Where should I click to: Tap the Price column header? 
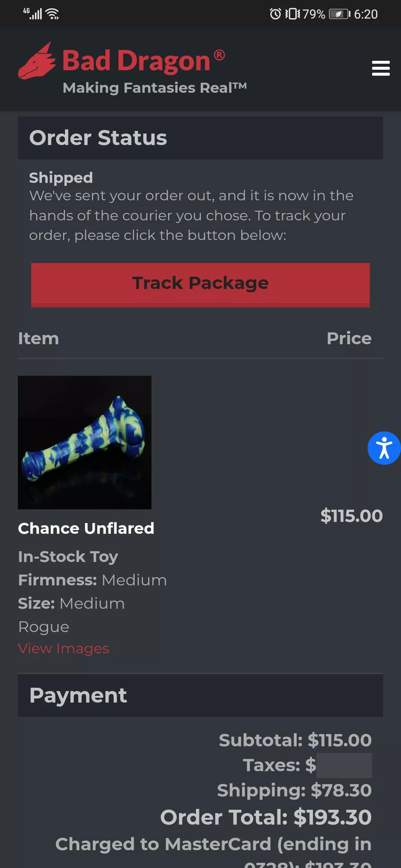pyautogui.click(x=349, y=338)
